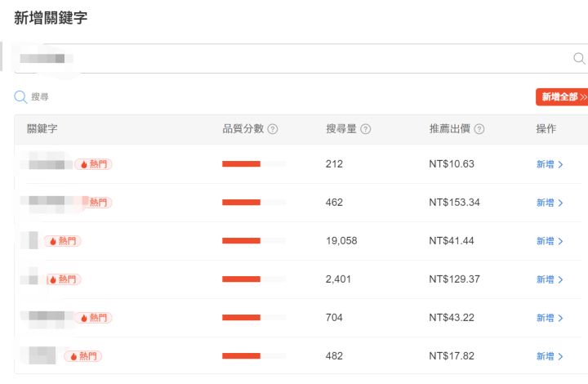
Task: Click the keyword search input field
Action: 301,59
